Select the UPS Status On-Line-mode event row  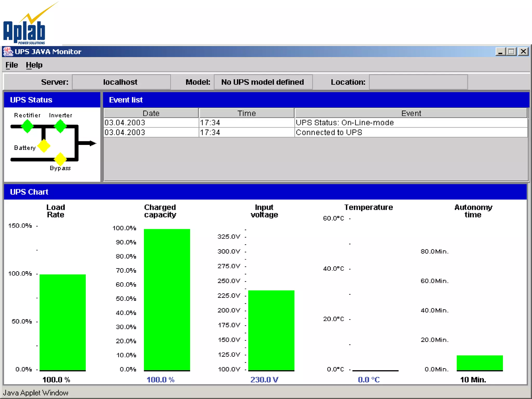(344, 123)
